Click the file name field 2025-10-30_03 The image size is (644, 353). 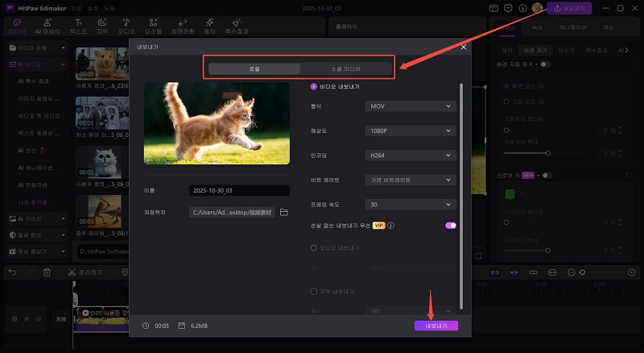(x=238, y=190)
